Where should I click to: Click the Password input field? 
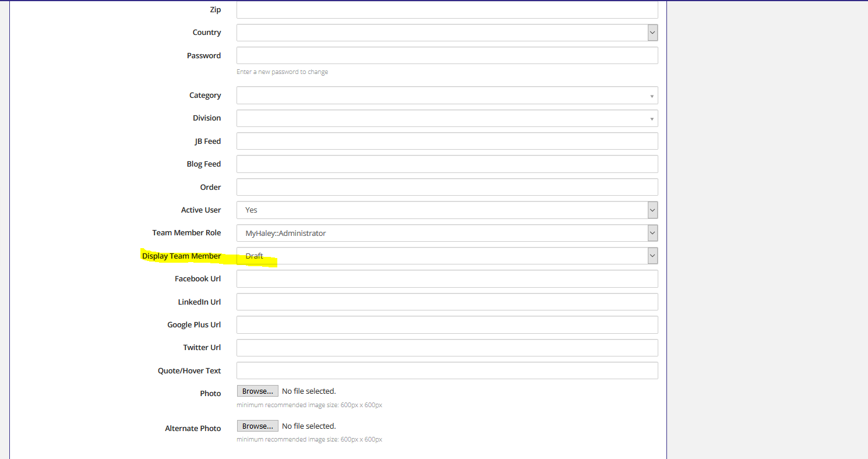447,55
